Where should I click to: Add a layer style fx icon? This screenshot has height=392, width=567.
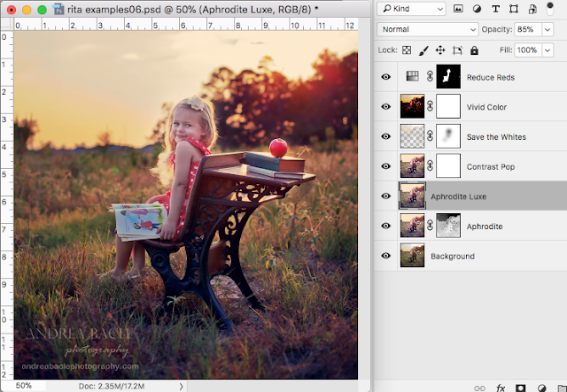click(501, 388)
